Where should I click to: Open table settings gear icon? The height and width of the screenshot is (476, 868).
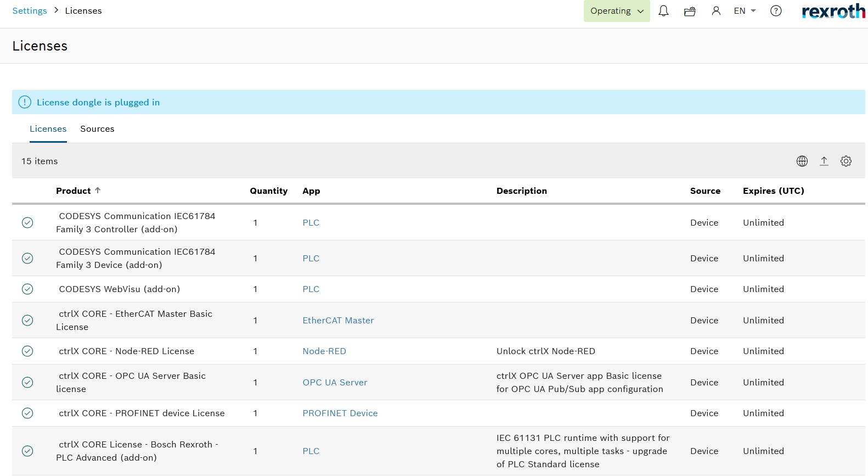[x=846, y=161]
